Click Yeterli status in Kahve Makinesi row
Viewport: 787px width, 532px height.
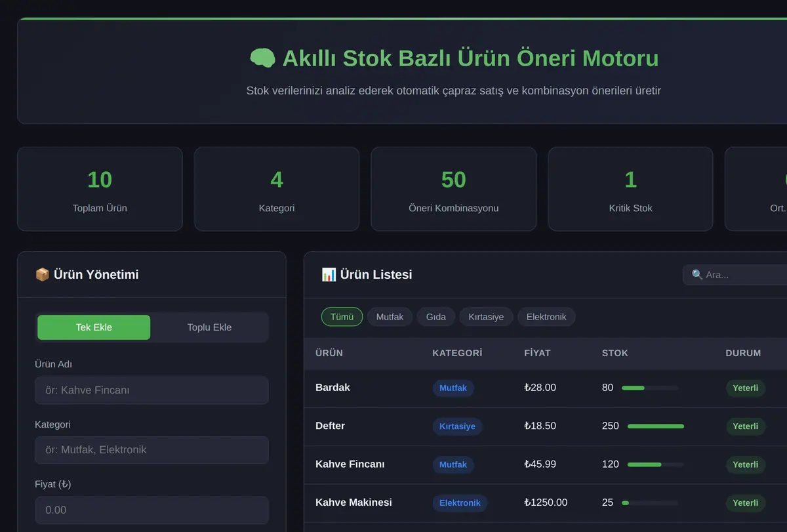pyautogui.click(x=746, y=503)
